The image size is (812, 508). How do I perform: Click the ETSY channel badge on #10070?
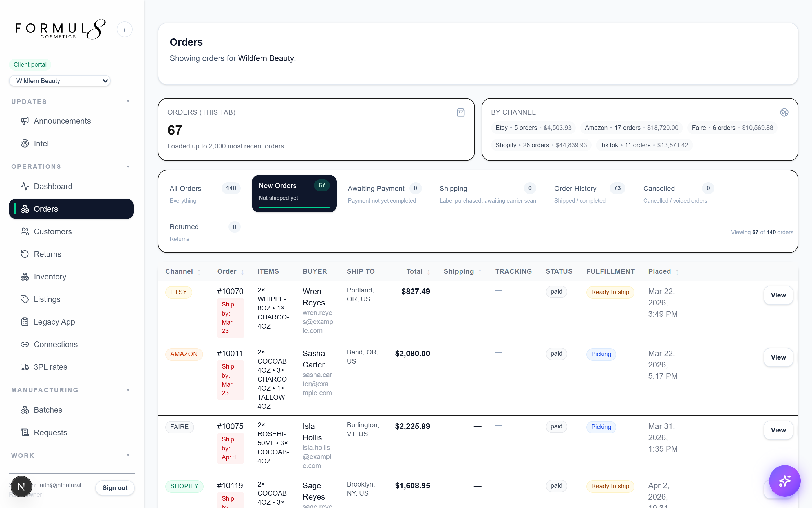(x=178, y=292)
